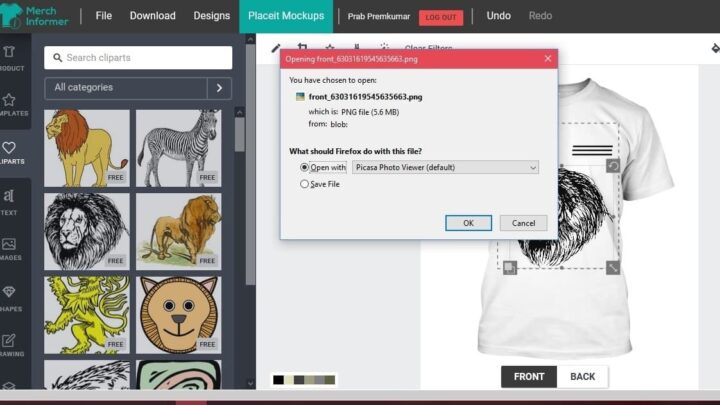This screenshot has height=405, width=720.
Task: Click the paint bucket fill icon
Action: coord(715,48)
